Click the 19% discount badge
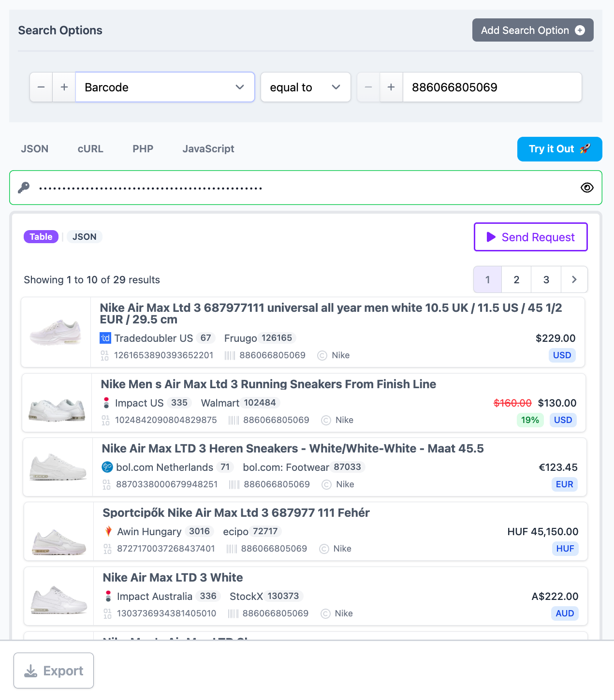The height and width of the screenshot is (700, 614). (530, 420)
